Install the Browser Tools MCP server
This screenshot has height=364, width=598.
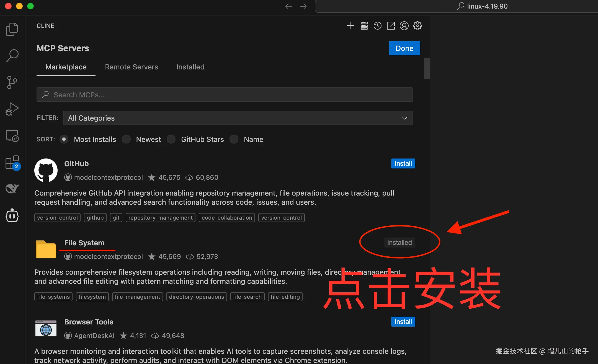tap(403, 322)
